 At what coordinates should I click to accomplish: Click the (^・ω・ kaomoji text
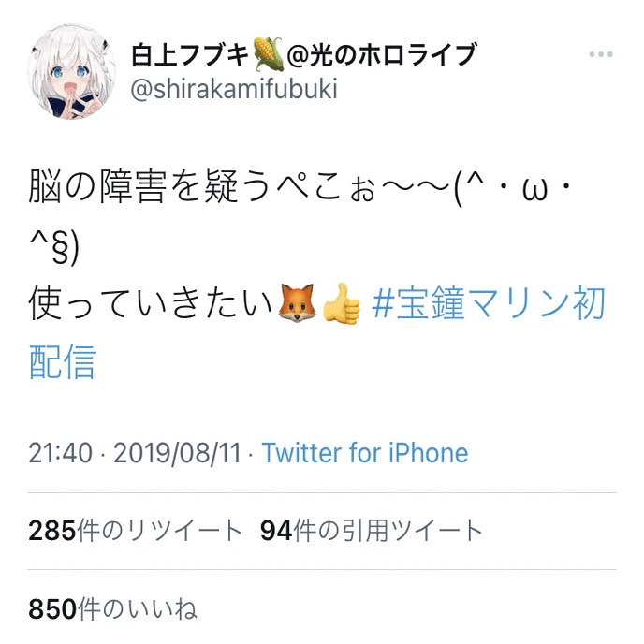click(x=512, y=188)
